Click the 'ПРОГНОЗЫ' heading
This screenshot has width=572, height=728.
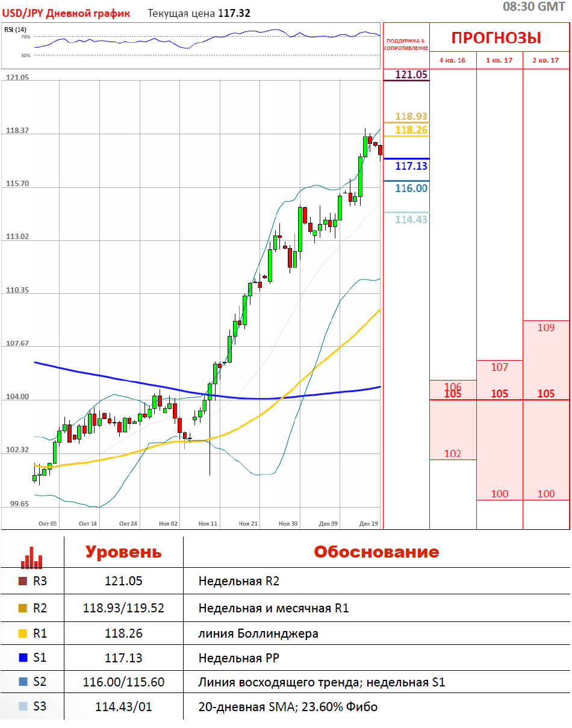496,38
